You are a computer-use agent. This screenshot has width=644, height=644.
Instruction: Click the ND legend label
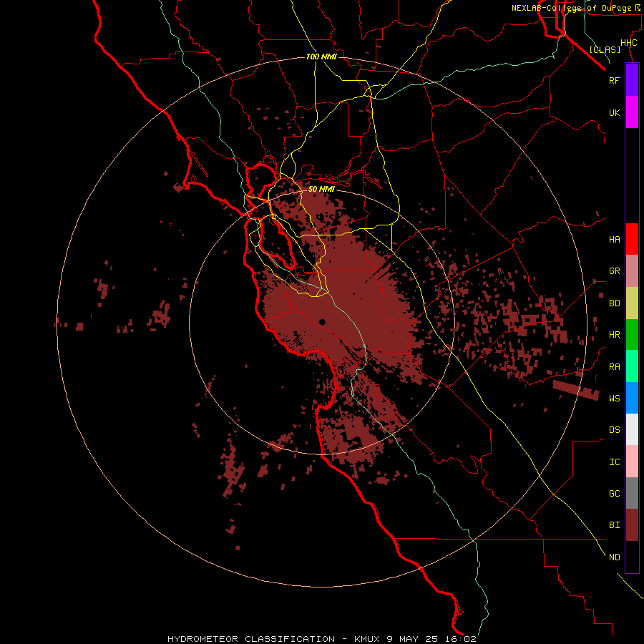(x=615, y=557)
